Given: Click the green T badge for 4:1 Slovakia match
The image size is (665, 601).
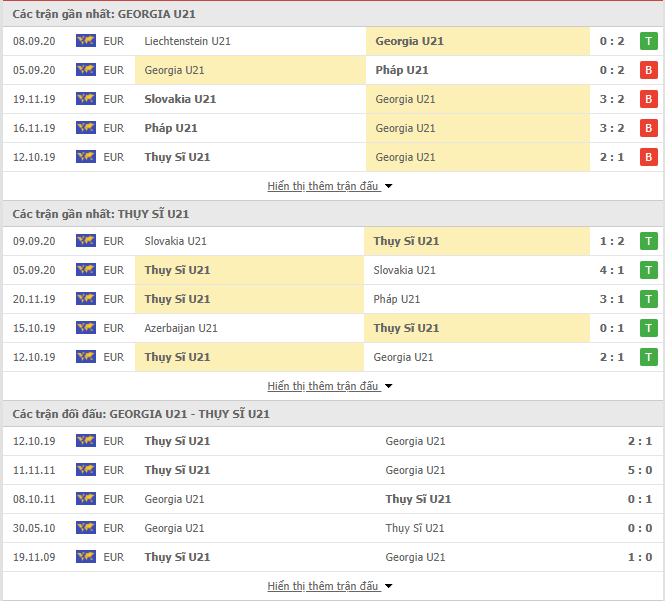Looking at the screenshot, I should point(648,270).
